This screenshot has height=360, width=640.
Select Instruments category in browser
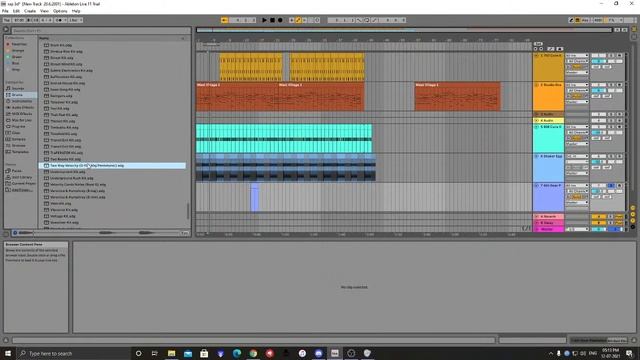pos(21,101)
